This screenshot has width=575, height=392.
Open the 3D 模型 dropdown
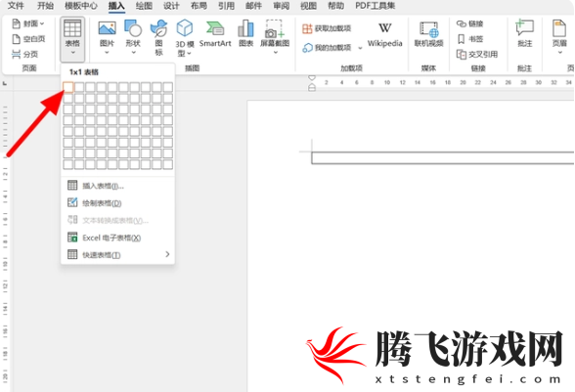(185, 38)
